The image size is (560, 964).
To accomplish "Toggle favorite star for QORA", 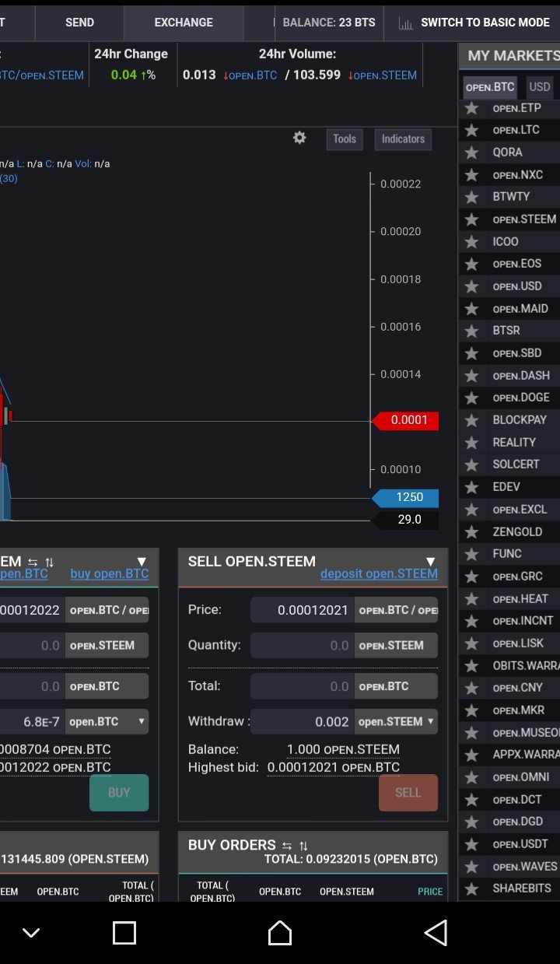I will pyautogui.click(x=471, y=152).
